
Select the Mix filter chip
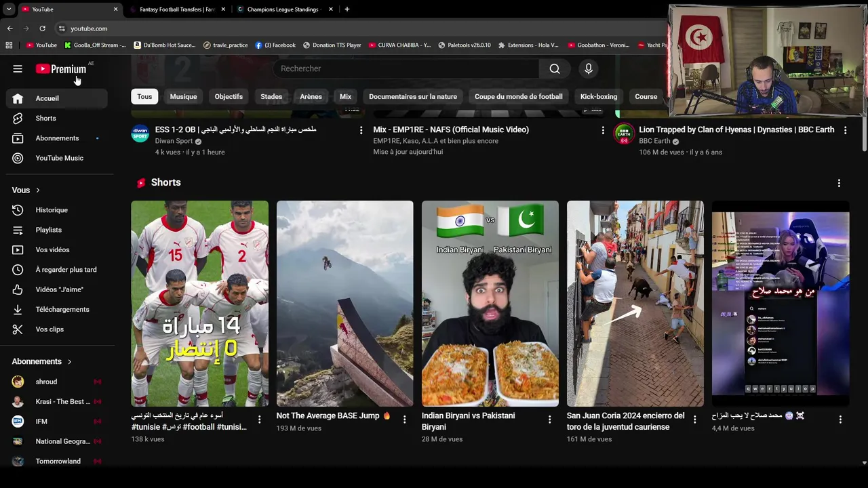pos(345,97)
